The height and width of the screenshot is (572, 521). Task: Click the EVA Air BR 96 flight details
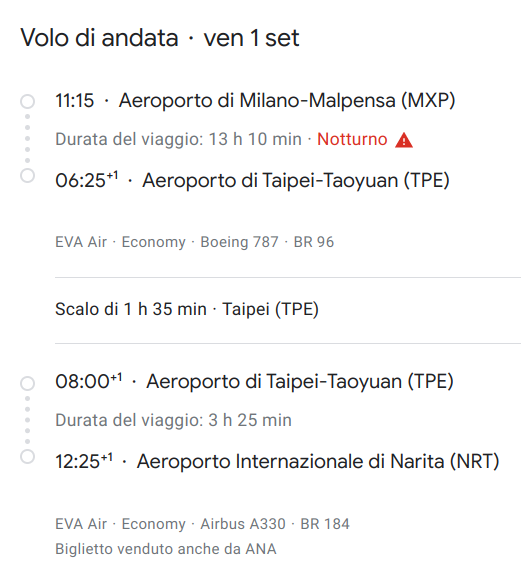click(x=194, y=242)
